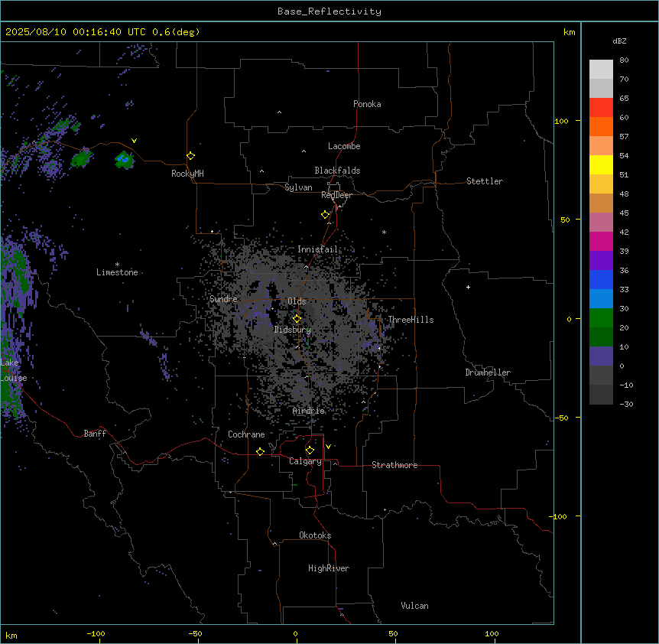Click the Calgary city label
The height and width of the screenshot is (644, 659).
click(x=305, y=461)
